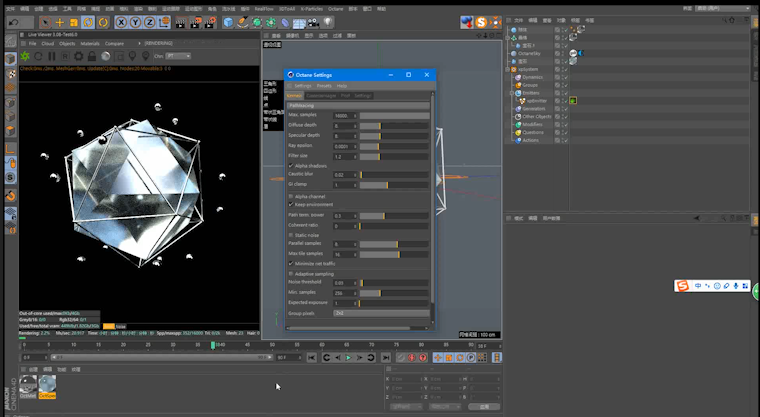The width and height of the screenshot is (760, 417).
Task: Open the Pathtracing kernel type dropdown
Action: point(358,105)
